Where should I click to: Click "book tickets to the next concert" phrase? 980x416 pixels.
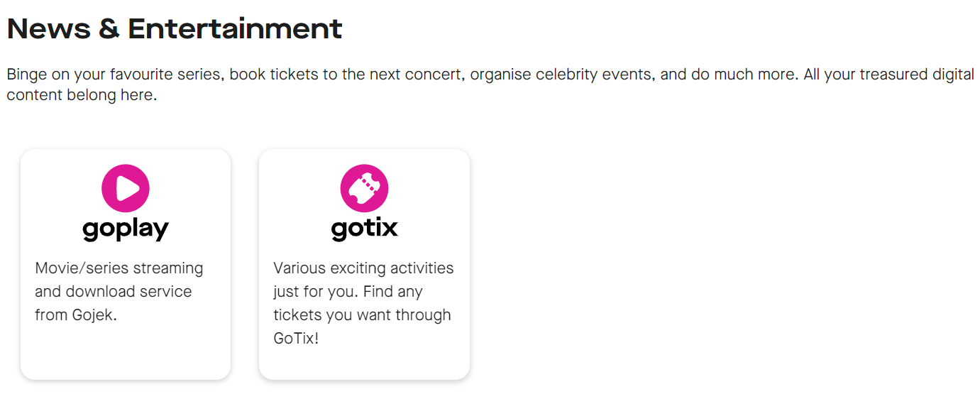pos(347,75)
